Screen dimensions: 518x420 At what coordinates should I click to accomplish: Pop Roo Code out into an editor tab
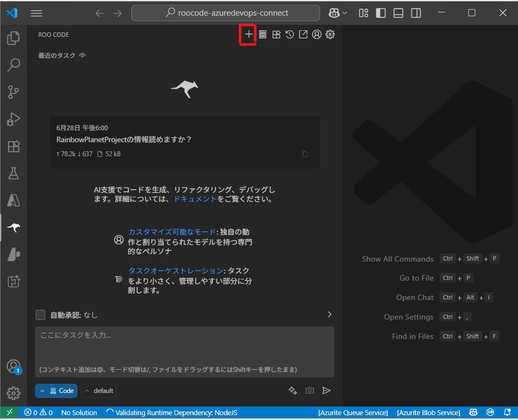(x=303, y=35)
